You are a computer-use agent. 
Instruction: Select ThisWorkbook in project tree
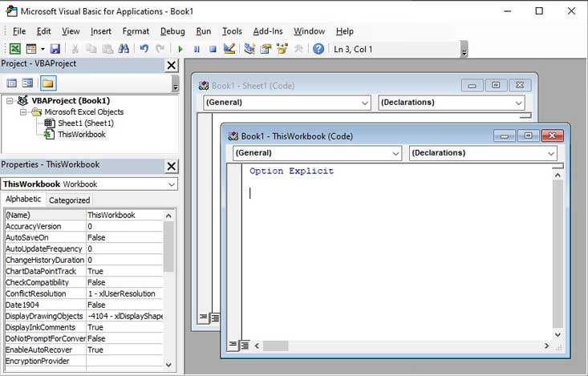coord(82,135)
